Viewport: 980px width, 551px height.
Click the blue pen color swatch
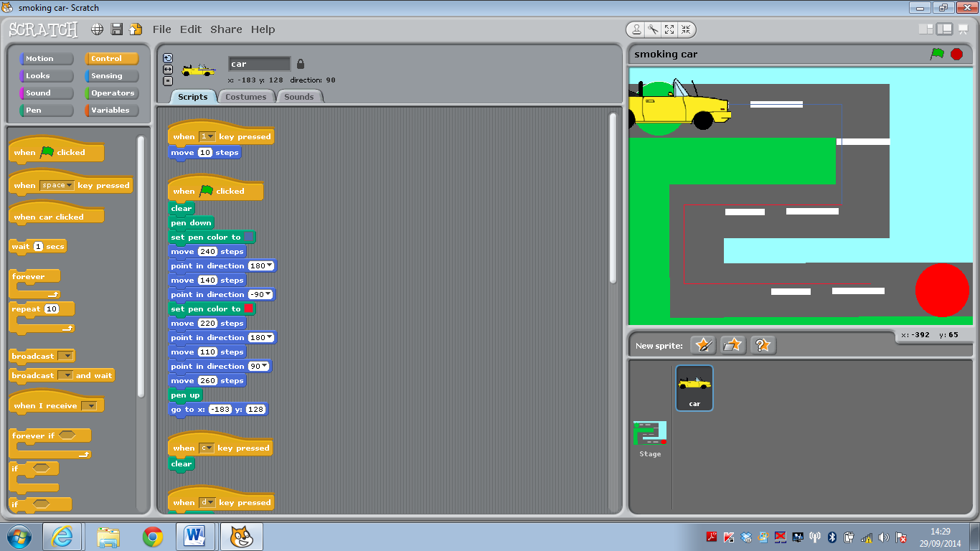pos(248,237)
